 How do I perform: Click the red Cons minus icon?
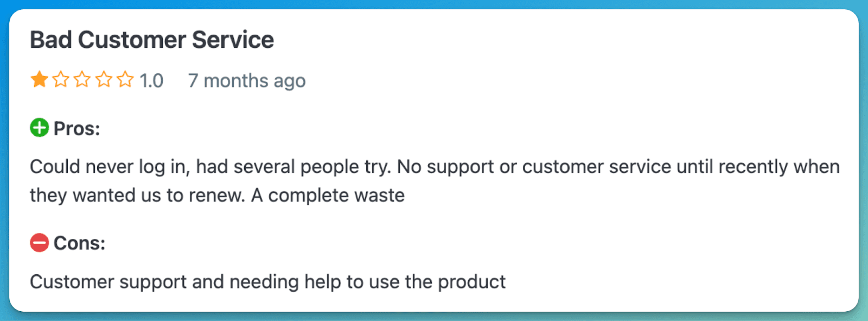pos(39,243)
